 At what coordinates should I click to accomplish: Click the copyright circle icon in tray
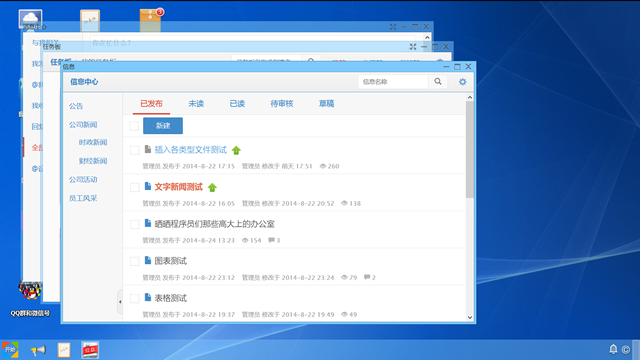pos(626,349)
